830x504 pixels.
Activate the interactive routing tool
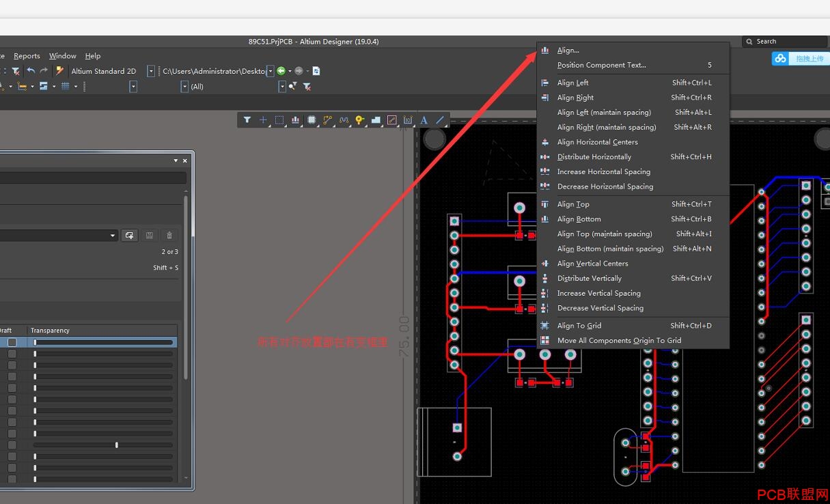328,120
